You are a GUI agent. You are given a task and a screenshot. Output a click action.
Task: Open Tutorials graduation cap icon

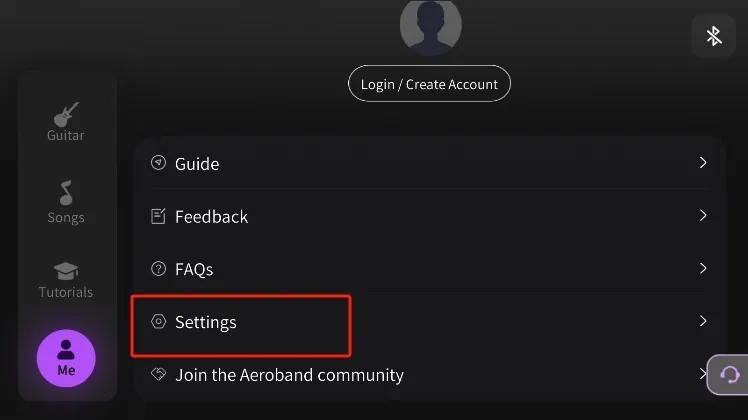pos(66,271)
